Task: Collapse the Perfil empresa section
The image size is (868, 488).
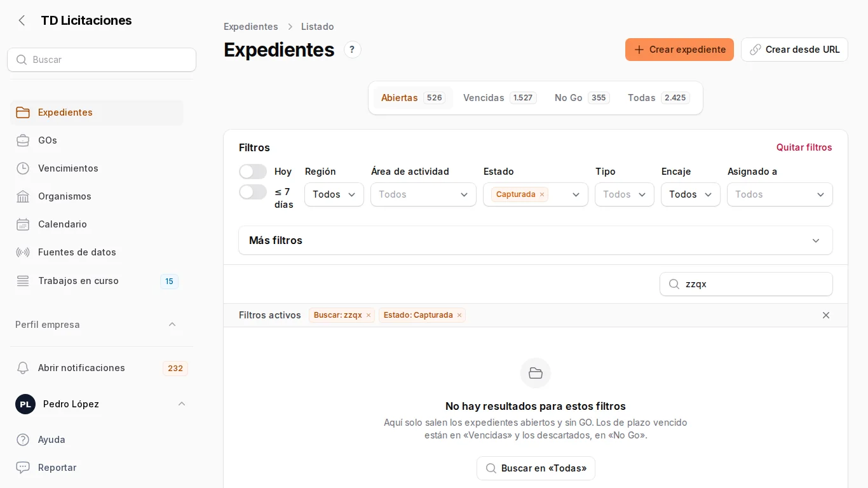Action: (96, 325)
